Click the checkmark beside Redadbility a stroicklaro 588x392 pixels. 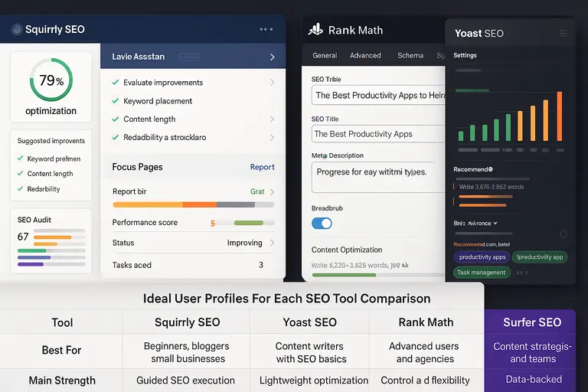coord(116,137)
